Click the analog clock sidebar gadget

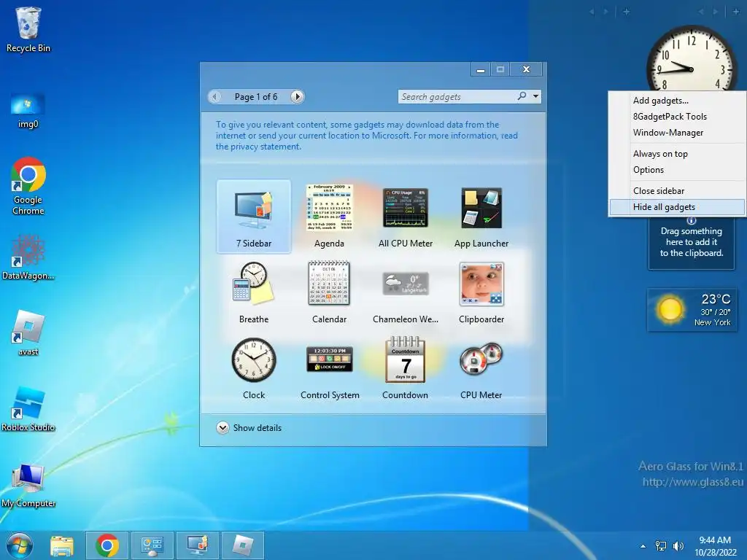pos(692,60)
